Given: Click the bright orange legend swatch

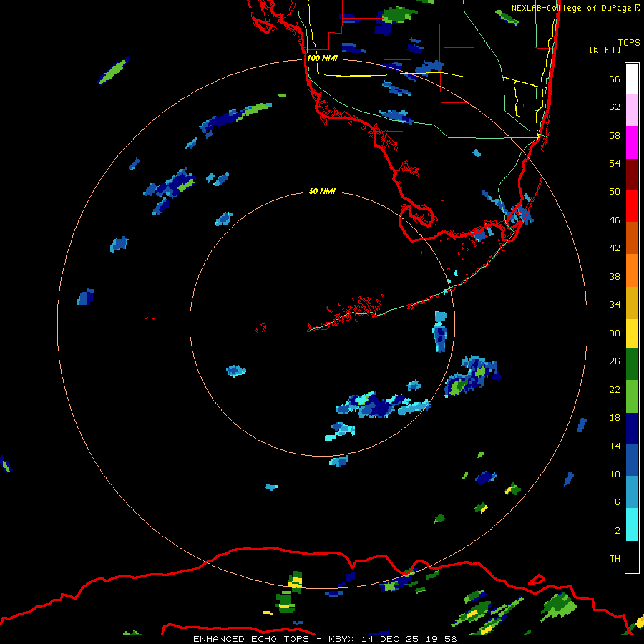Looking at the screenshot, I should coord(632,270).
